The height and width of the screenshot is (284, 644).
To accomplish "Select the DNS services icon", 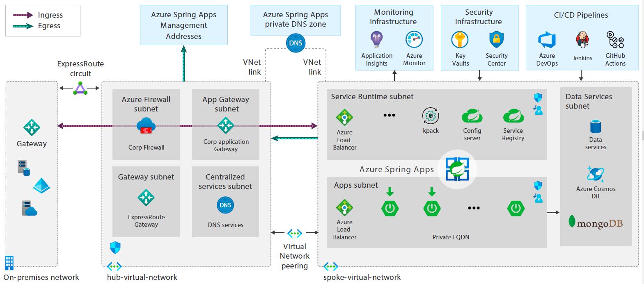I will tap(225, 205).
